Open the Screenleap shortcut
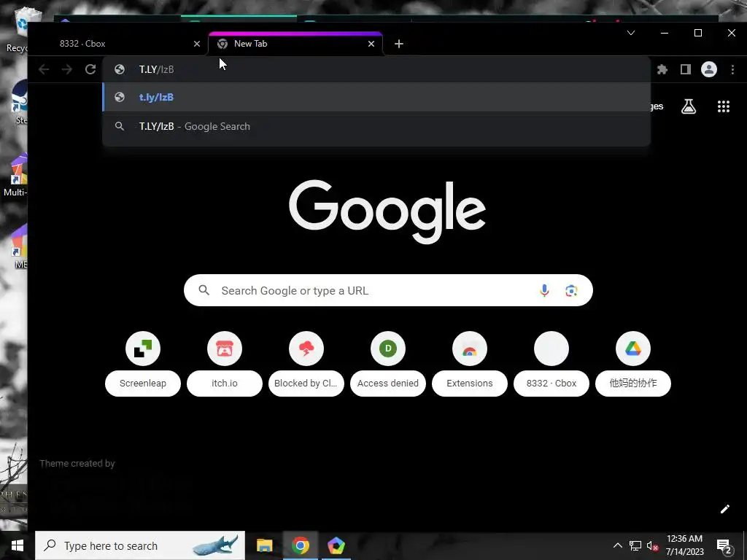Image resolution: width=747 pixels, height=560 pixels. tap(143, 364)
